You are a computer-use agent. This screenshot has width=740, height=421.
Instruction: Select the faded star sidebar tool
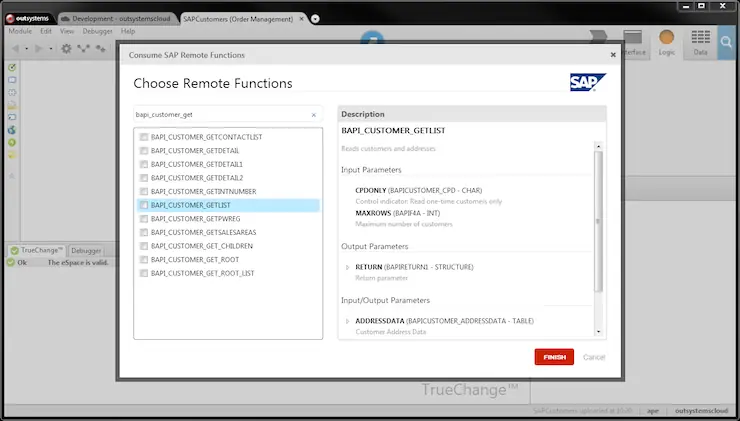coord(12,176)
